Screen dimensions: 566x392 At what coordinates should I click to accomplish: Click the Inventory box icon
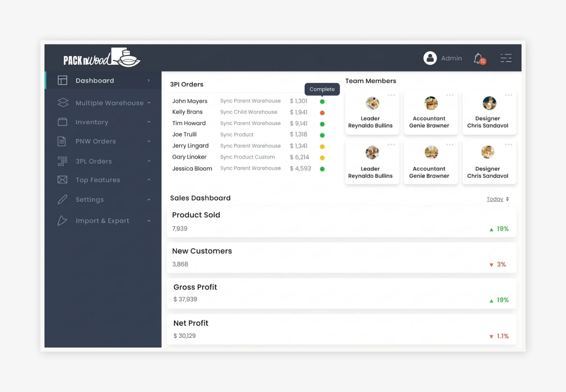pyautogui.click(x=62, y=122)
